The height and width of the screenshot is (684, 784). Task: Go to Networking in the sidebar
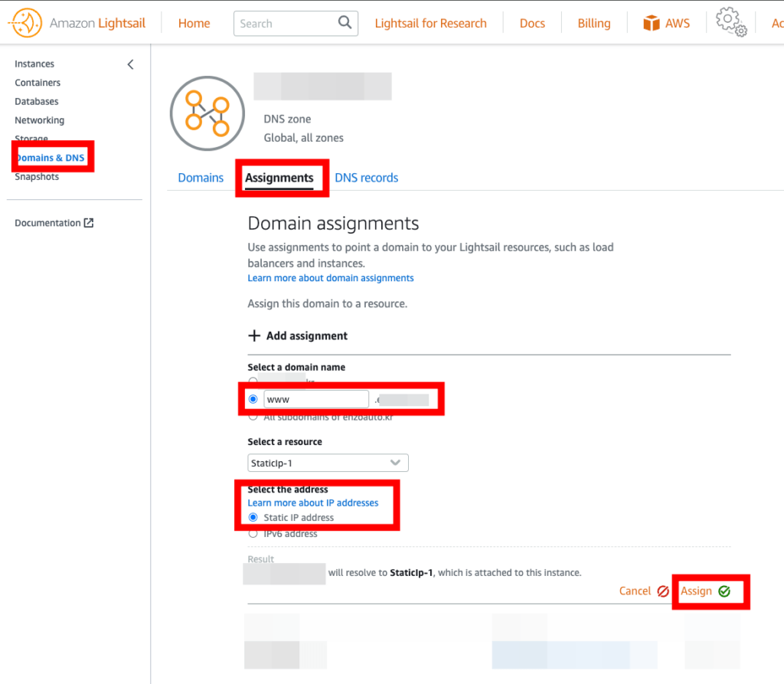coord(40,120)
